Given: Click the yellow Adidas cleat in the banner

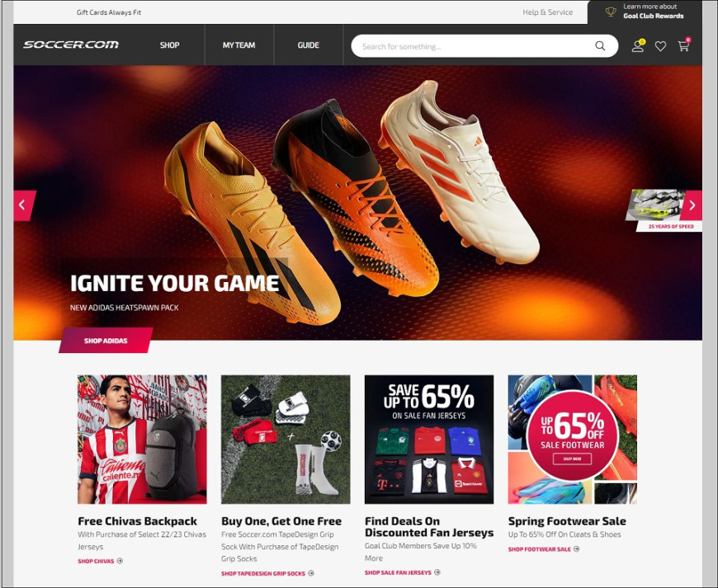Looking at the screenshot, I should click(252, 223).
